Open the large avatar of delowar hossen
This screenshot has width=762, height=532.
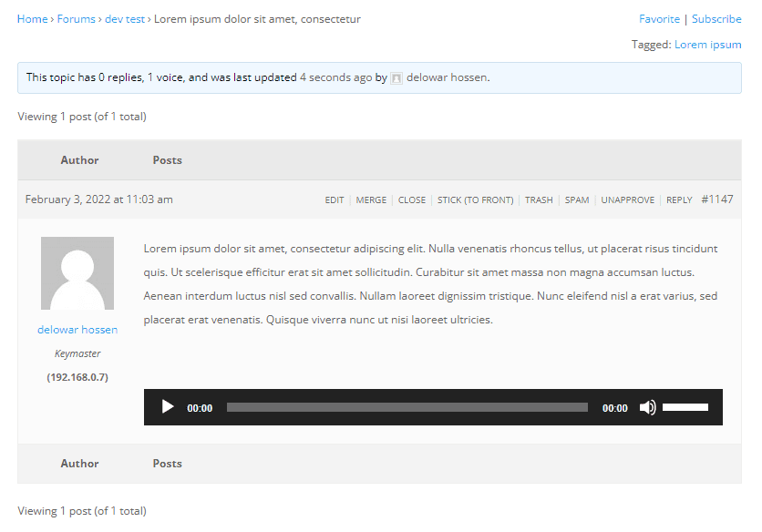click(77, 273)
